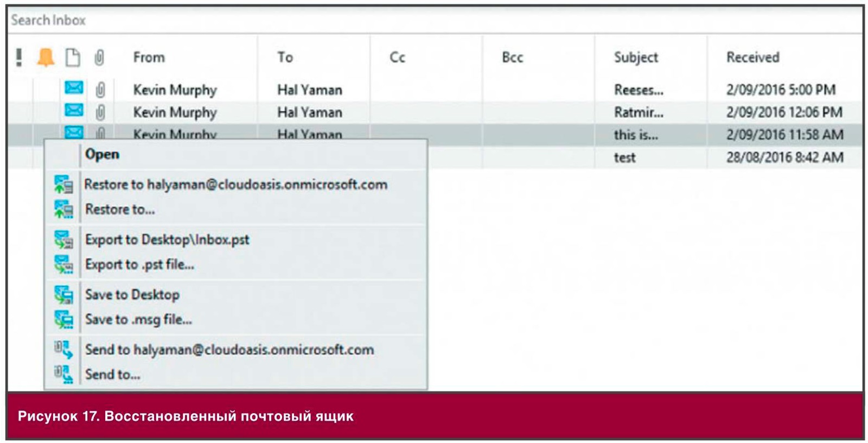Click icon beside Restore to halyaman@cloudoasis.onmicrosoft.com
Image resolution: width=868 pixels, height=443 pixels.
[x=63, y=185]
